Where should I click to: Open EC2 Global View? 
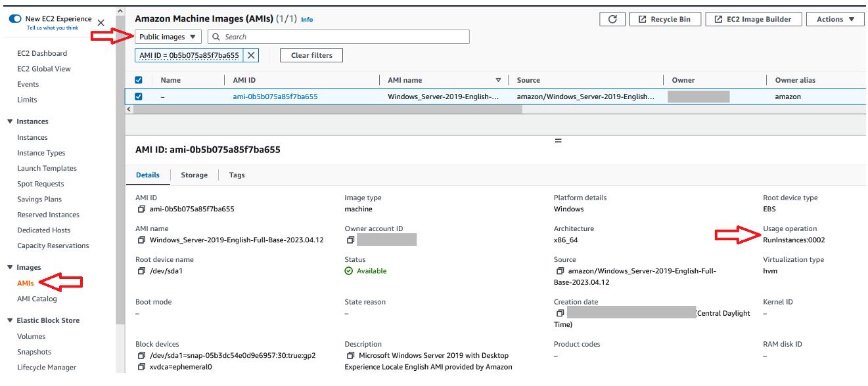click(44, 68)
